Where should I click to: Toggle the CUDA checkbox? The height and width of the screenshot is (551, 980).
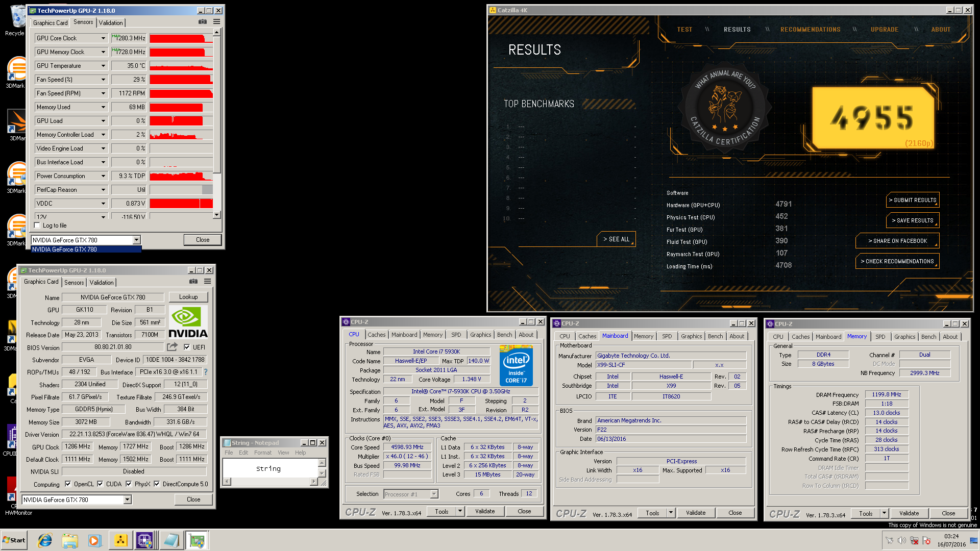point(100,484)
